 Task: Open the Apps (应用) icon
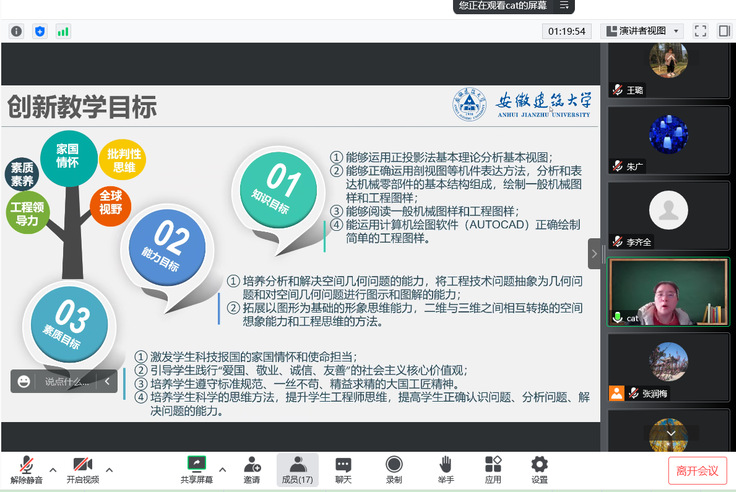[493, 469]
